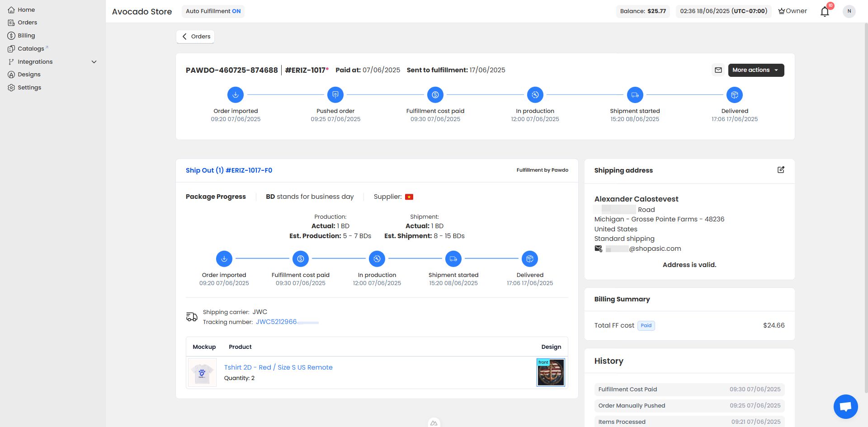Open the front design thumbnail

click(x=551, y=372)
